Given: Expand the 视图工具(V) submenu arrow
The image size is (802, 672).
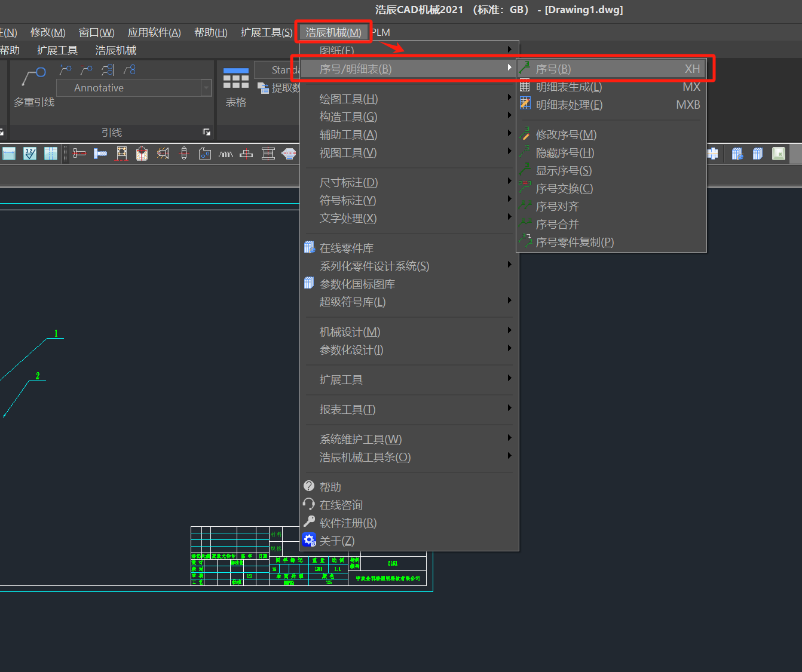Looking at the screenshot, I should 509,151.
